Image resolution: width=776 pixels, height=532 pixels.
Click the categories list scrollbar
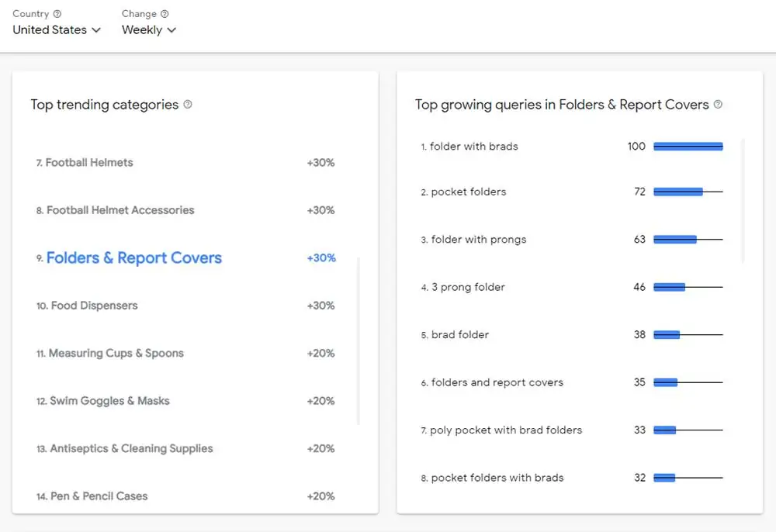[x=359, y=341]
